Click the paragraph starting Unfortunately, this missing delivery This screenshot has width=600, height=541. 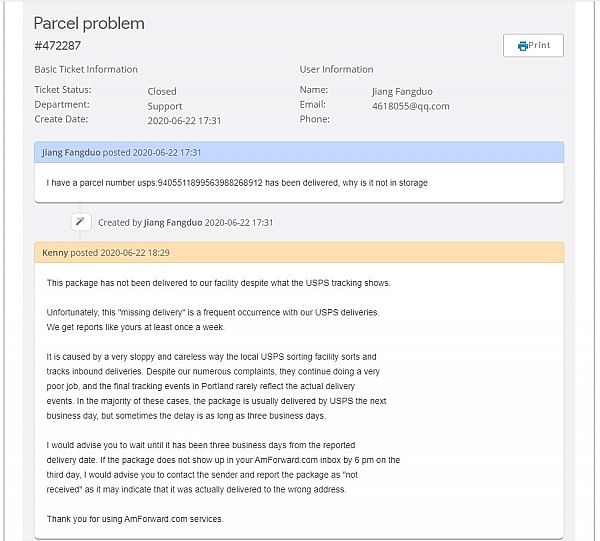(213, 319)
